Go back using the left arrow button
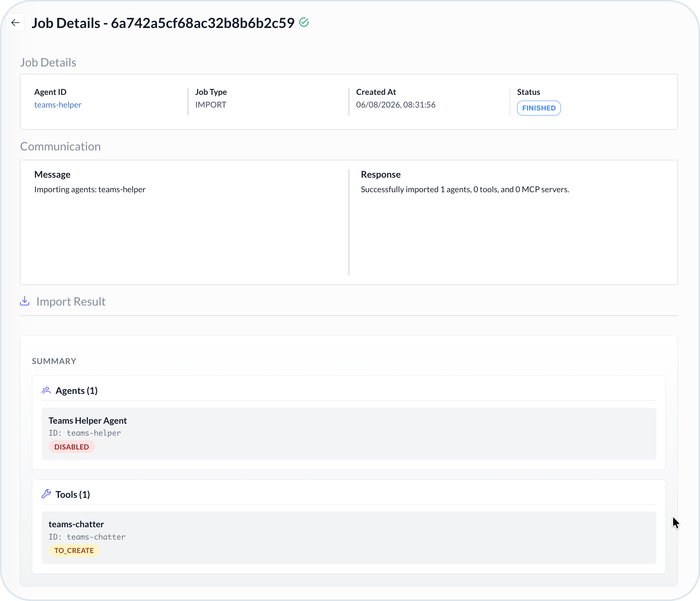This screenshot has width=700, height=601. [15, 23]
